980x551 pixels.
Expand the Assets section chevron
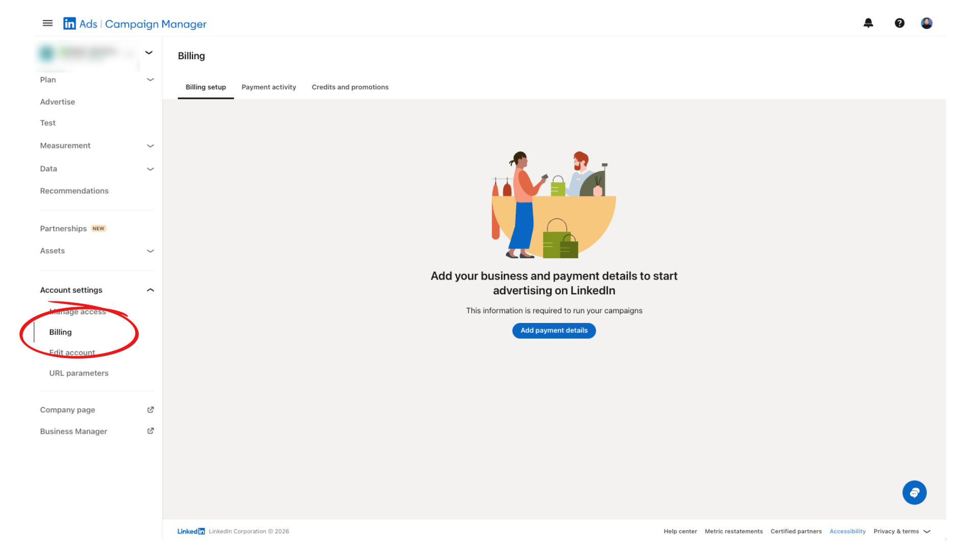coord(151,251)
